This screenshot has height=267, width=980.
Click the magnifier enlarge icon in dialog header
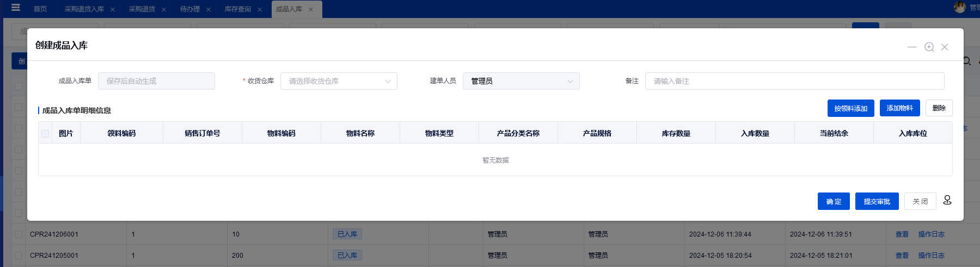(x=929, y=47)
